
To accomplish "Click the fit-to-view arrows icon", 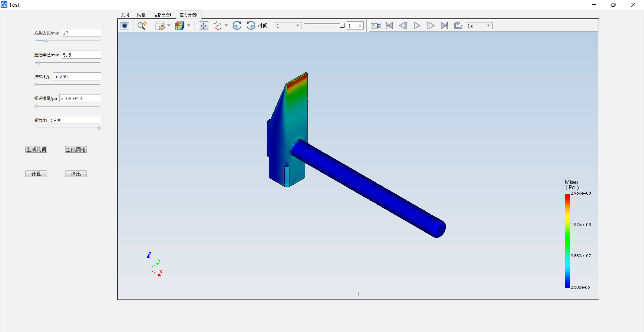I will click(x=204, y=25).
